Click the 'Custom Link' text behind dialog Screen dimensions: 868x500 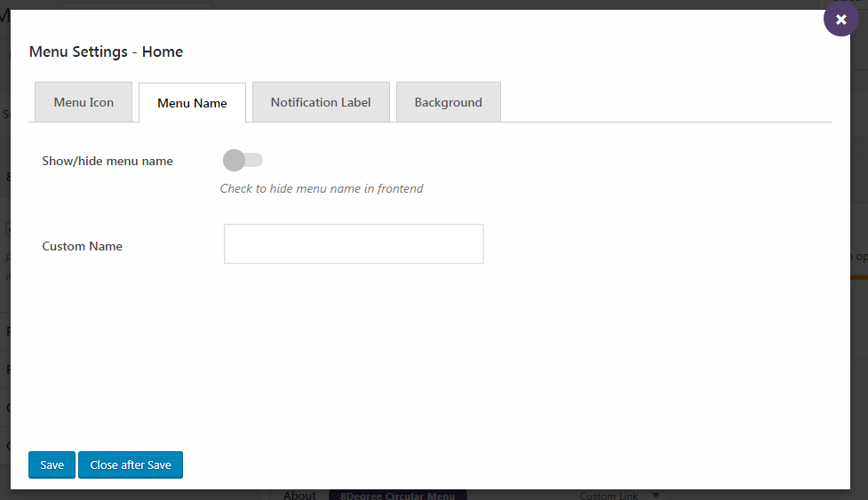[609, 496]
